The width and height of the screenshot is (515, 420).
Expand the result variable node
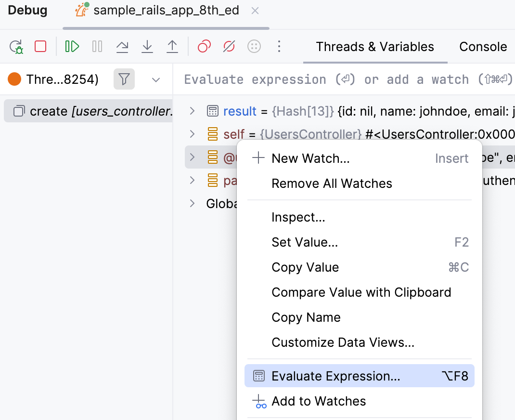click(193, 111)
